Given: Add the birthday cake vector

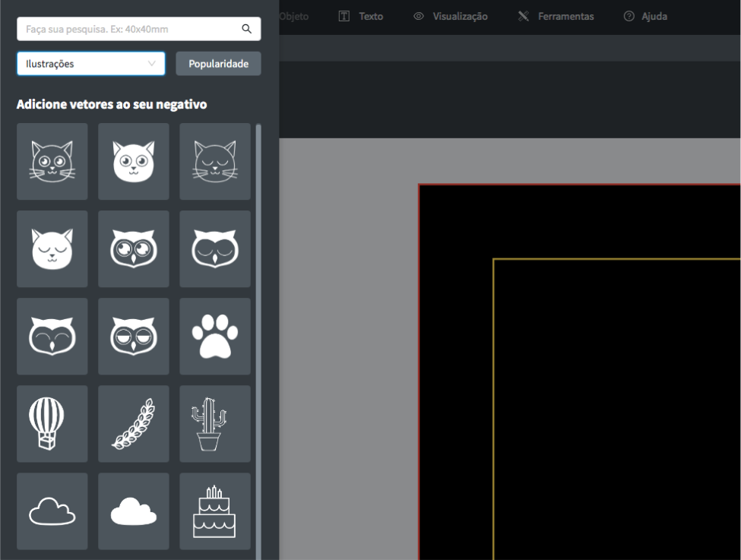Looking at the screenshot, I should point(214,511).
